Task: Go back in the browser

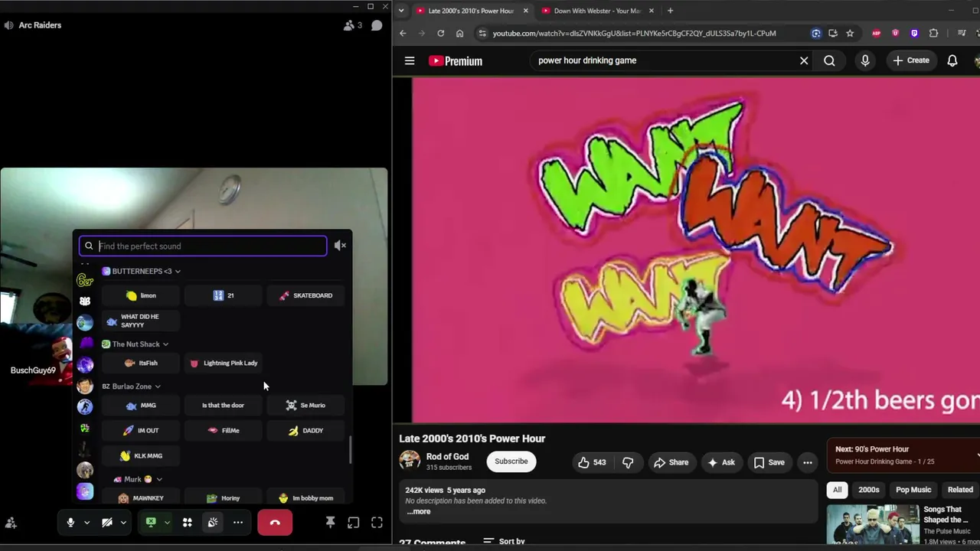Action: pos(403,34)
